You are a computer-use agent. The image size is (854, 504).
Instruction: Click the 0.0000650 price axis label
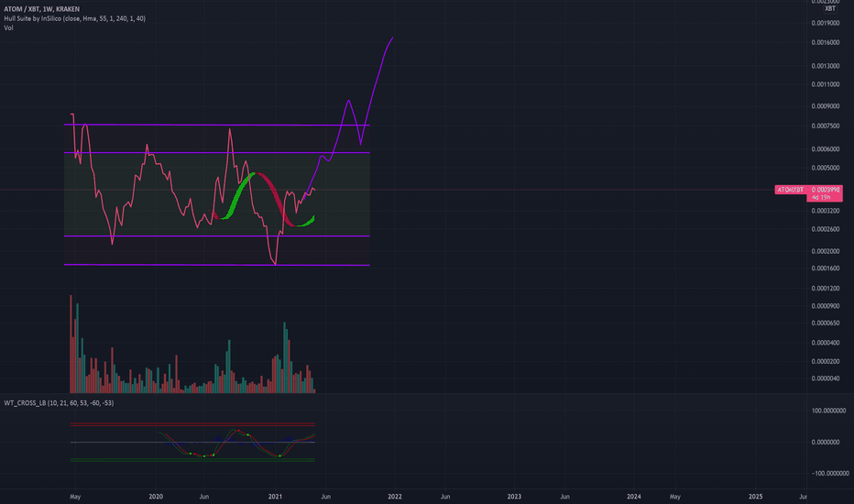tap(825, 323)
